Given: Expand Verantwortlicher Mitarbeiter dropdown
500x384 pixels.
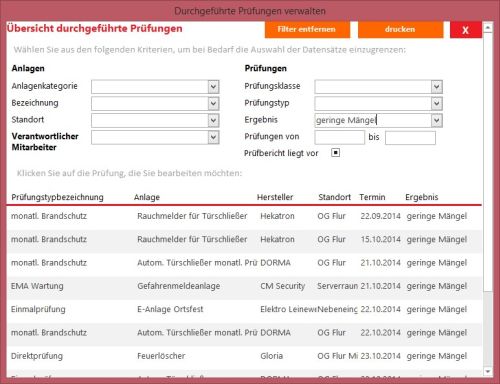Looking at the screenshot, I should pyautogui.click(x=213, y=137).
